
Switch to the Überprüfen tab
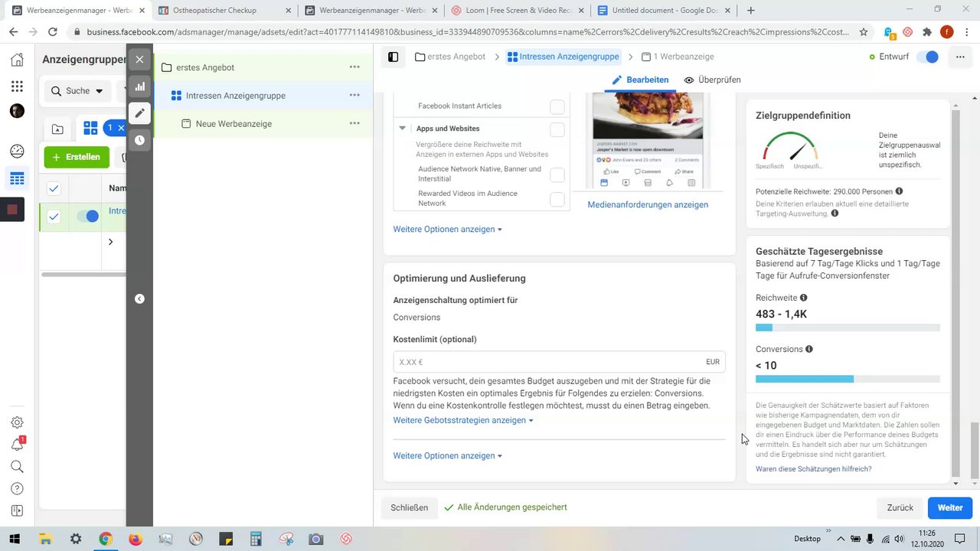coord(712,80)
